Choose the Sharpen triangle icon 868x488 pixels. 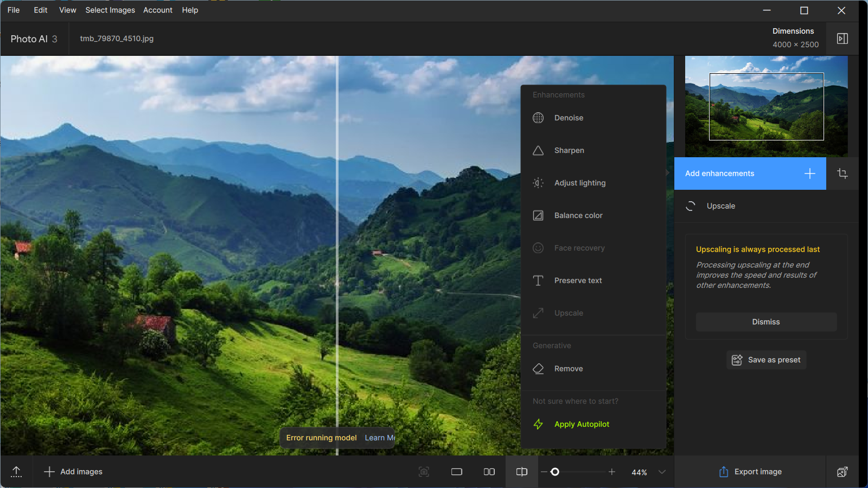click(x=538, y=150)
